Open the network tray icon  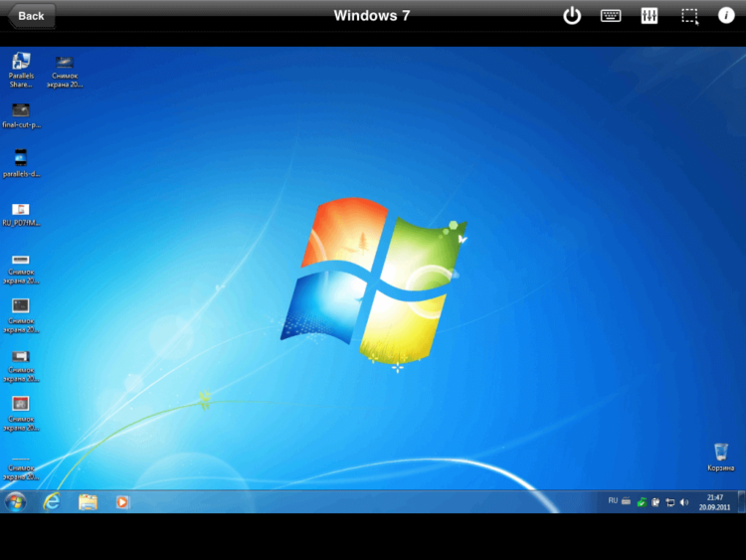[x=669, y=502]
